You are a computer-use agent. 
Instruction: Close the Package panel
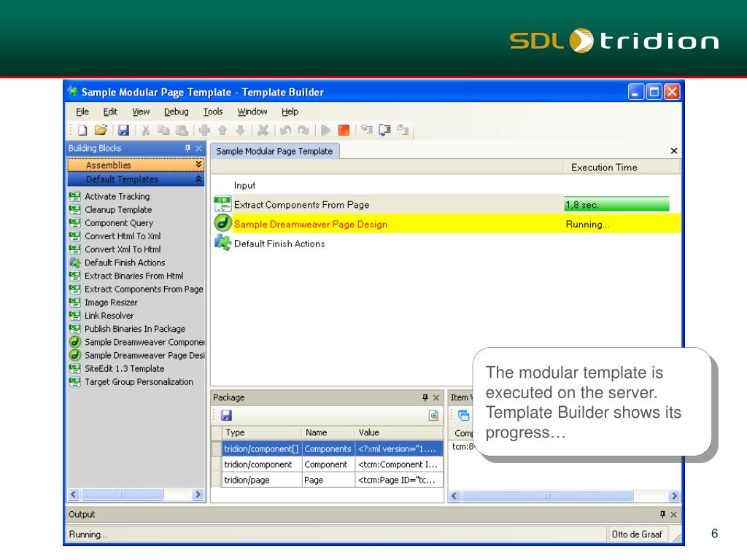point(436,397)
